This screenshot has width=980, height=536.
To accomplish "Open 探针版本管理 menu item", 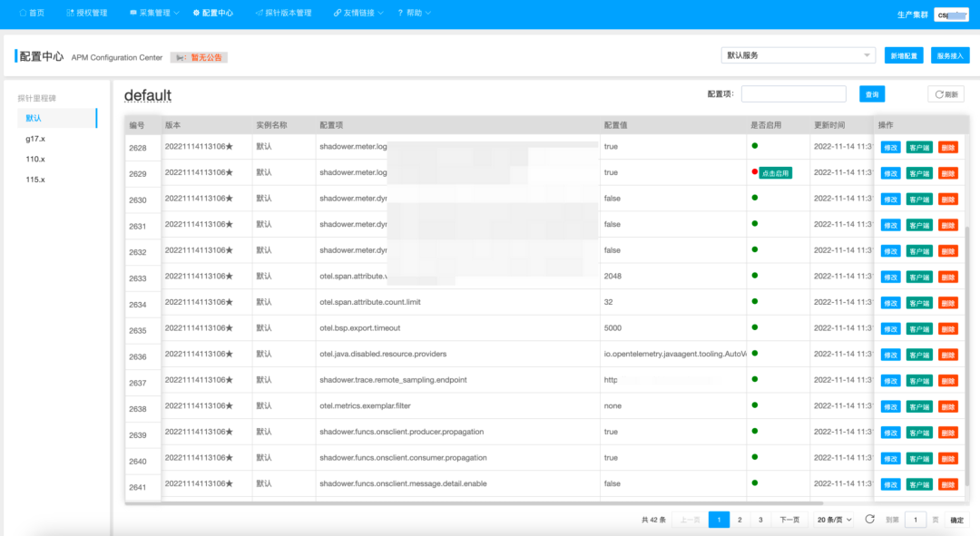I will [283, 13].
